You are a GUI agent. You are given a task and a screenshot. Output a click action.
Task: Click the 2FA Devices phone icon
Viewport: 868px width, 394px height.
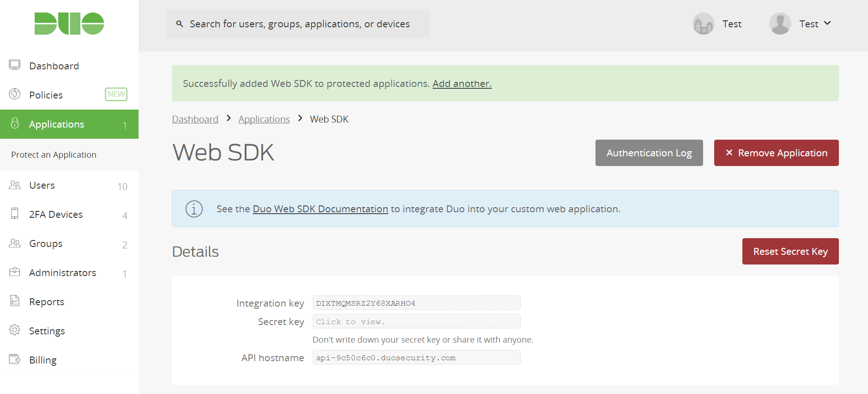[15, 214]
